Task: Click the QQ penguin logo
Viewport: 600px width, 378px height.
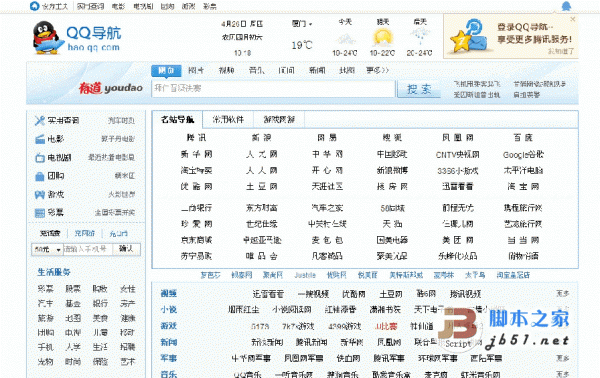Action: [47, 37]
